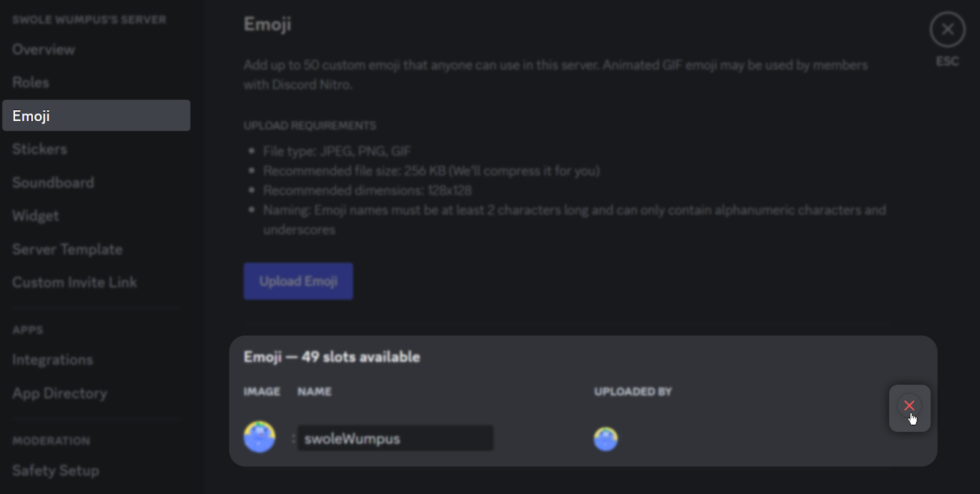Open the Roles settings section
This screenshot has height=494, width=980.
[30, 81]
